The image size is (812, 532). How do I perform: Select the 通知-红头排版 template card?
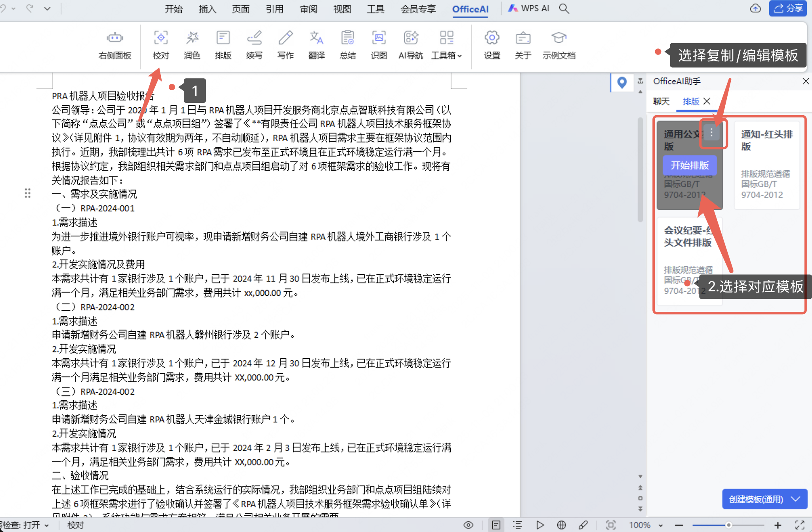coord(767,165)
